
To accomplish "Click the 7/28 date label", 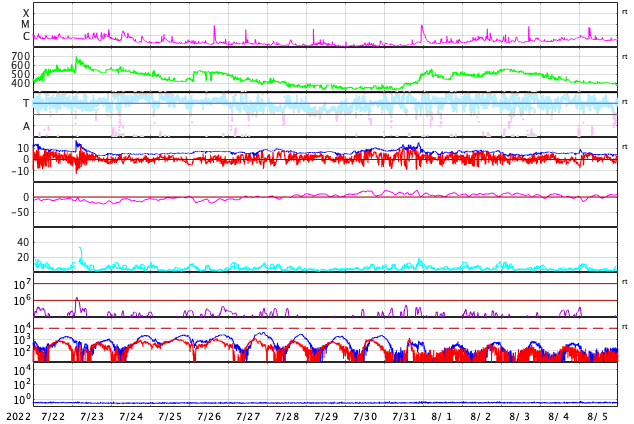I will click(x=287, y=416).
